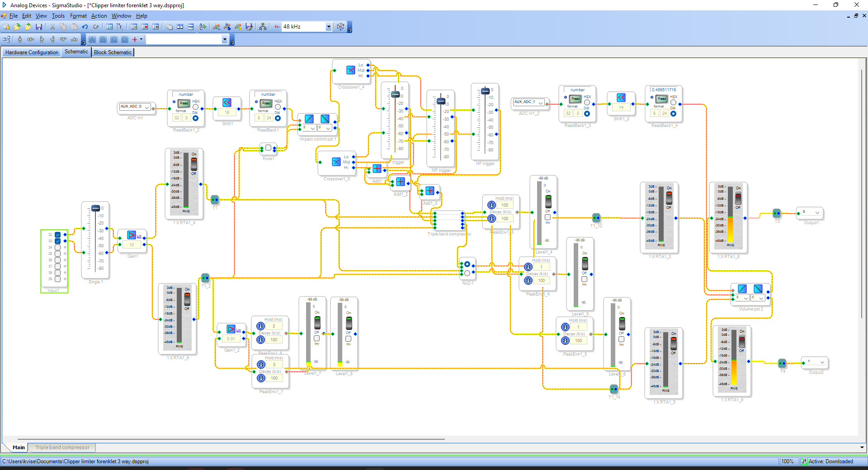Click the Add1_3 adder block icon
This screenshot has height=470, width=868.
(430, 191)
